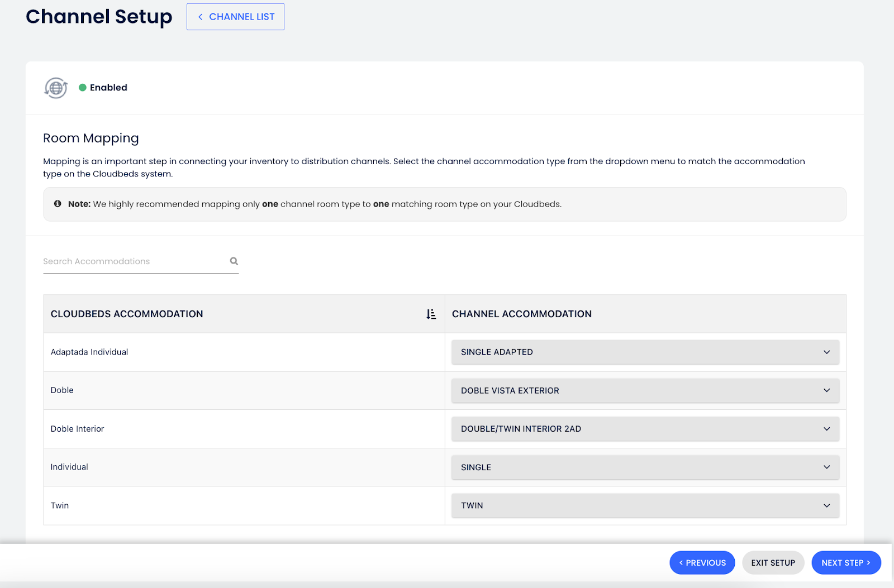Select the Adaptada Individual row label
This screenshot has width=894, height=588.
(89, 352)
